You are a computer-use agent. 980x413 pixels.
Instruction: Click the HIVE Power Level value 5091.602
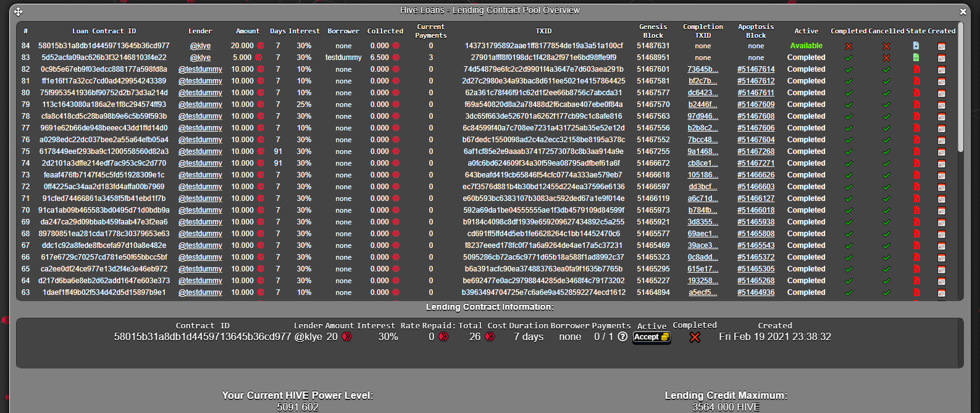pos(298,407)
